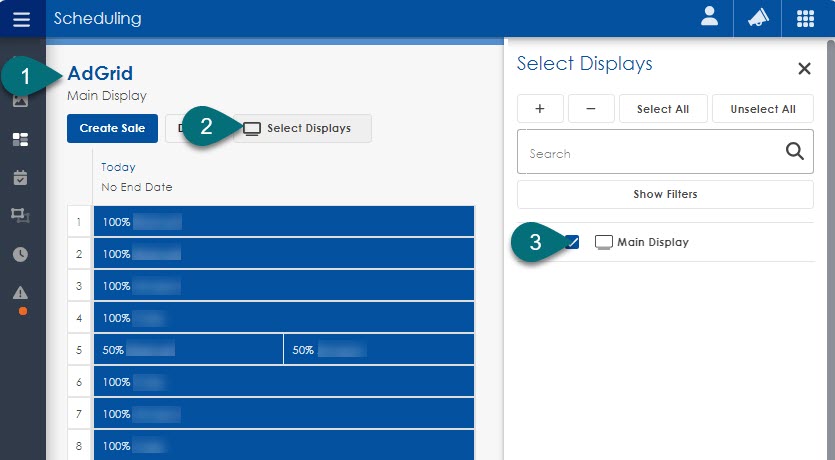Click the search magnifier icon
The height and width of the screenshot is (460, 835).
point(794,152)
